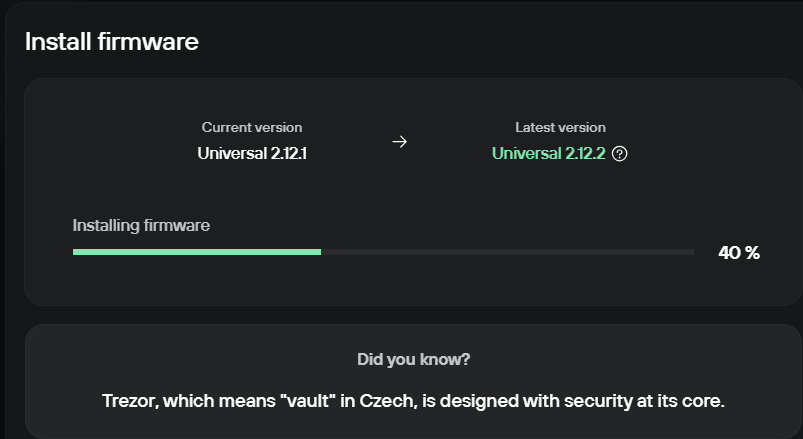Click the Did you know? heading
803x439 pixels.
[x=413, y=360]
